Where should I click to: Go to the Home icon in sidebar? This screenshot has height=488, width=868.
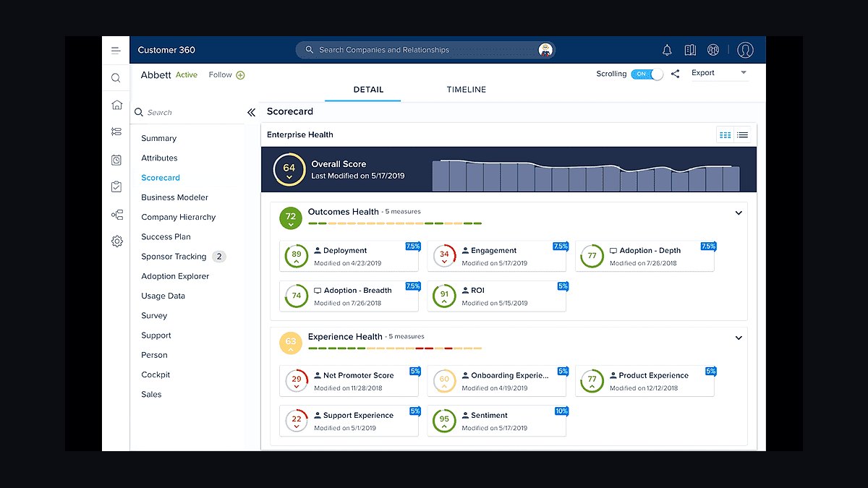(x=116, y=105)
